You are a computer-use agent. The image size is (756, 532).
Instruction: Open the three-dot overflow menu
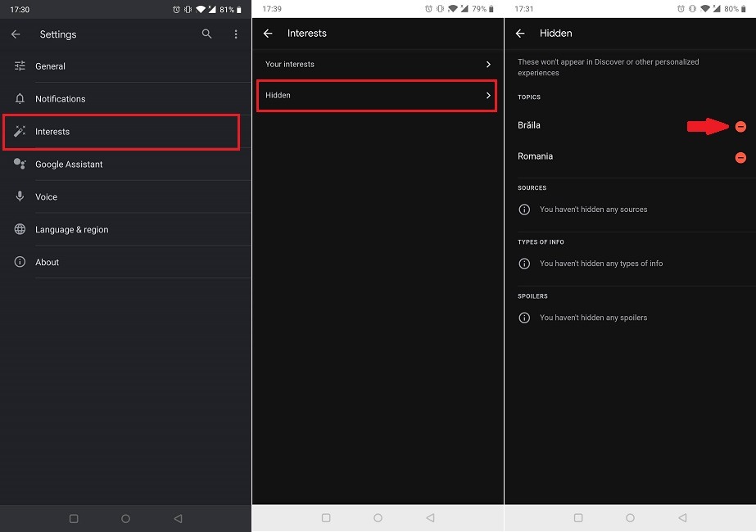coord(236,34)
